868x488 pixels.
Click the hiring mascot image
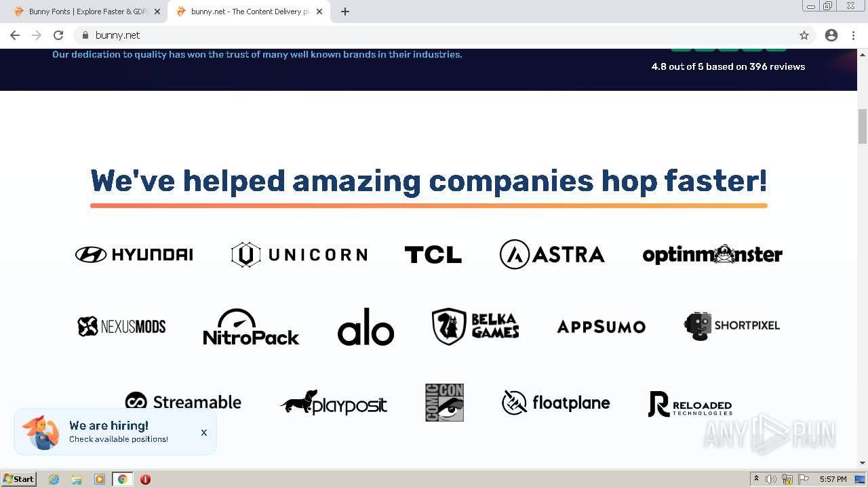(41, 432)
